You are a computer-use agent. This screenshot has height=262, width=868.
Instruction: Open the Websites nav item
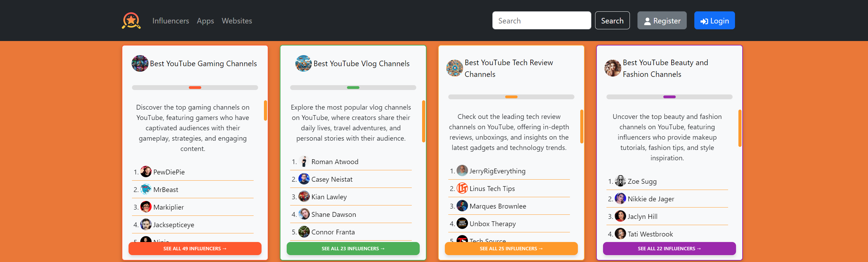click(237, 21)
